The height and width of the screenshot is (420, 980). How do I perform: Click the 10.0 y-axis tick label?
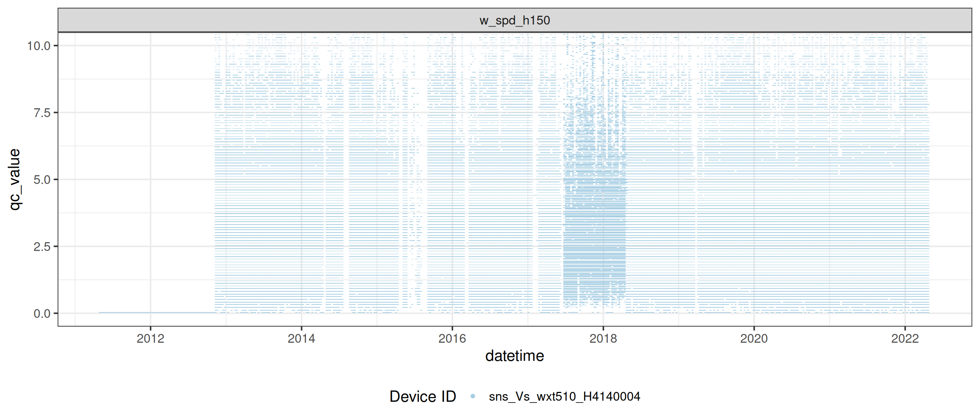pos(39,46)
